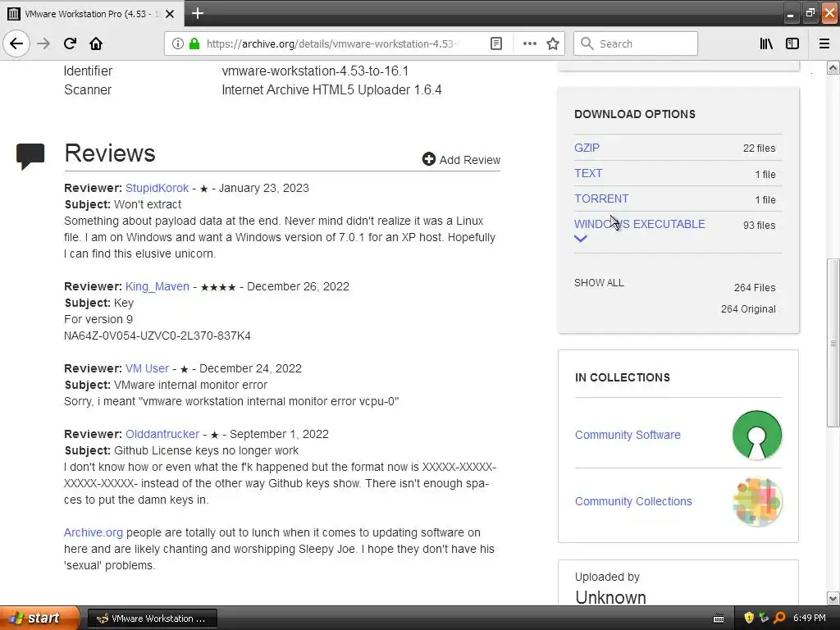
Task: Click the scrollbar up arrow
Action: click(833, 67)
